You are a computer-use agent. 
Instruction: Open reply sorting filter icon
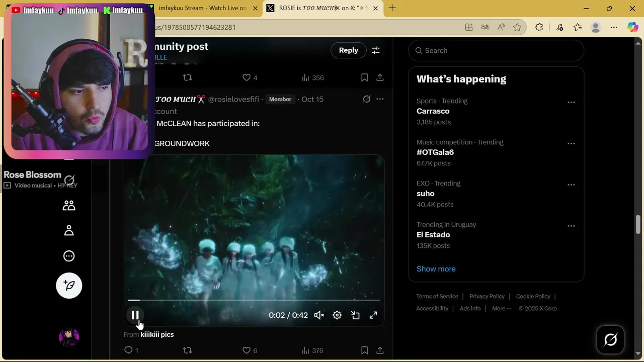click(376, 50)
